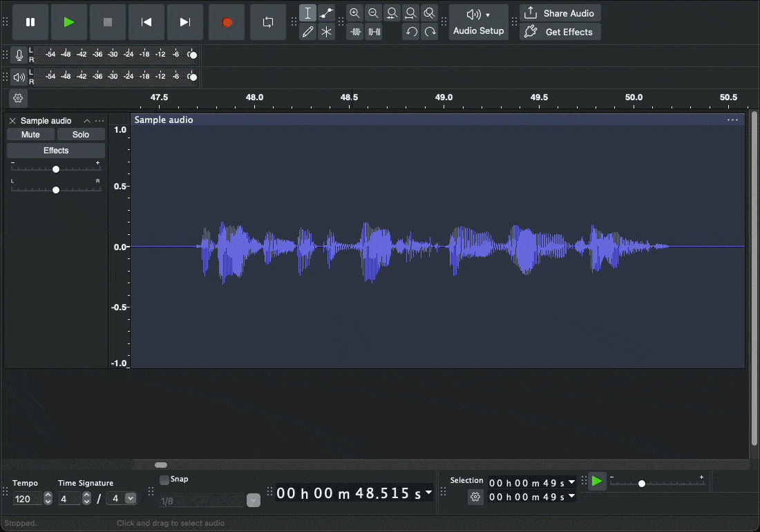The height and width of the screenshot is (532, 760).
Task: Click the track gain slider handle
Action: click(56, 169)
